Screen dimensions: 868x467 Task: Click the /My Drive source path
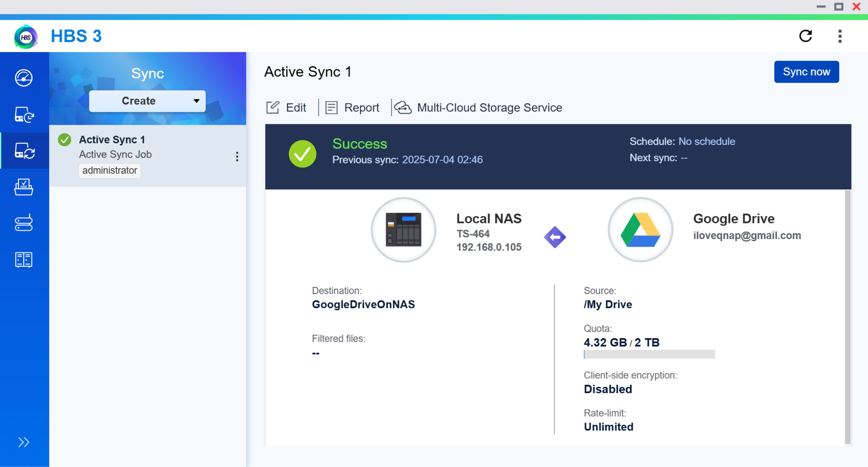608,305
